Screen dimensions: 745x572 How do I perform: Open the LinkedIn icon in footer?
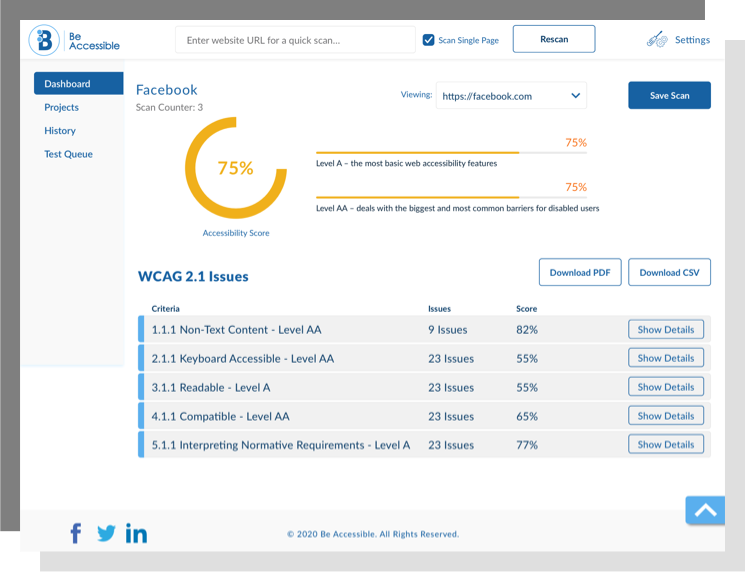pos(136,533)
